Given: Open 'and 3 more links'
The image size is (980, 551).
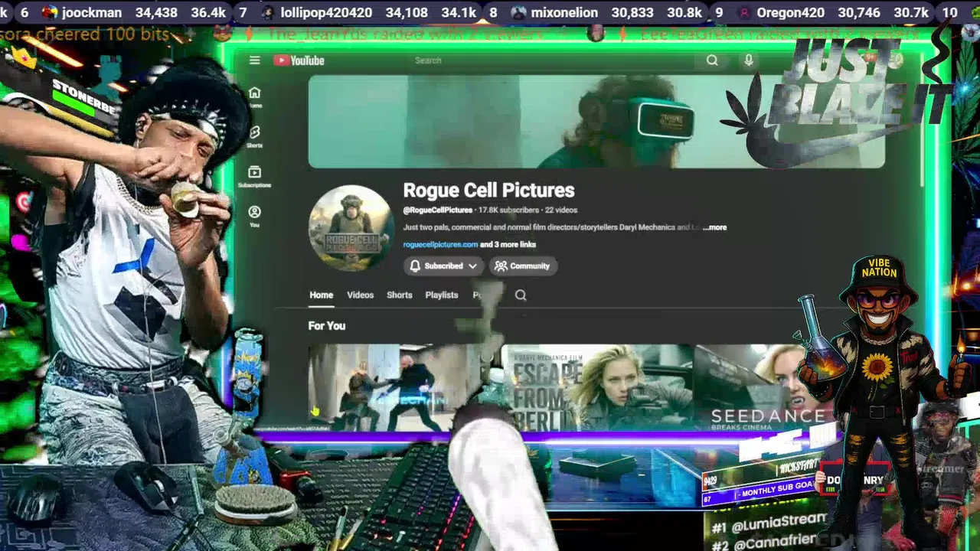Looking at the screenshot, I should 508,245.
